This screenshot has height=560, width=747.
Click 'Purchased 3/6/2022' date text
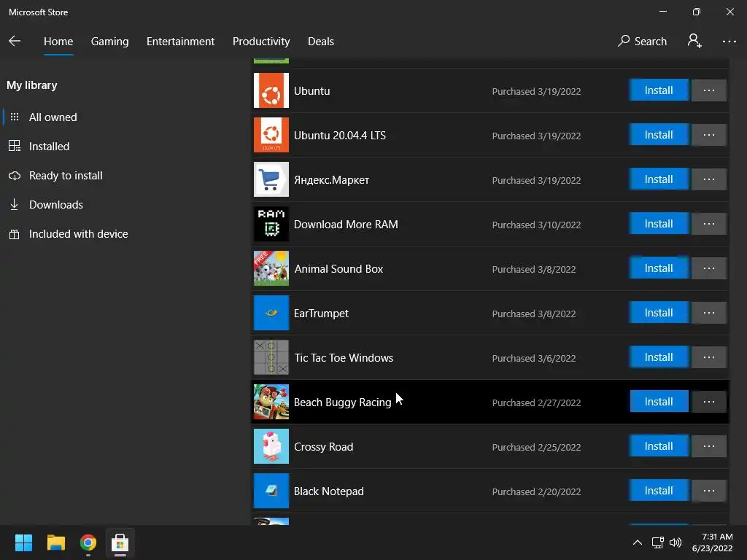tap(533, 358)
